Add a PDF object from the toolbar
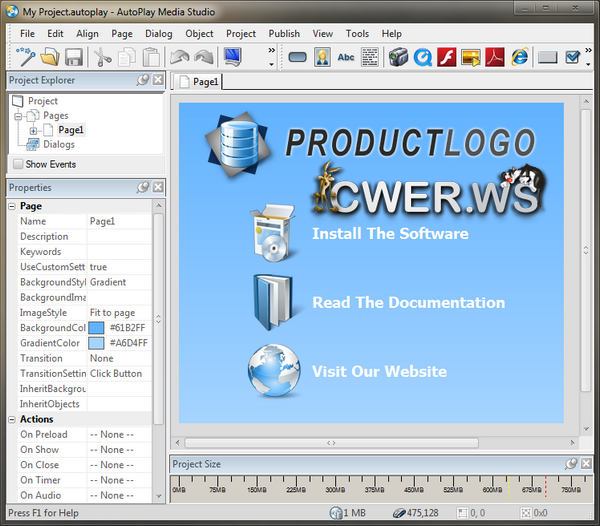 coord(495,57)
